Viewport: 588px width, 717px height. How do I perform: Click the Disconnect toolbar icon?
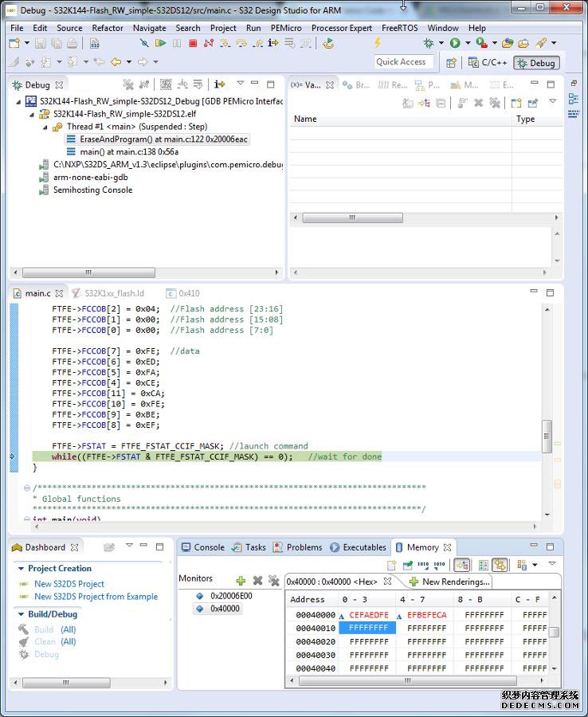209,44
